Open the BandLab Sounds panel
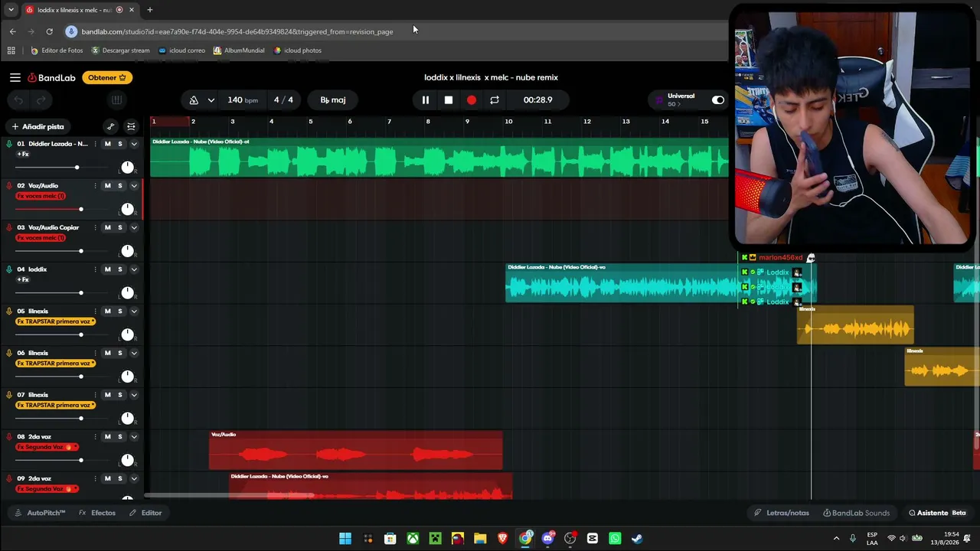 856,513
